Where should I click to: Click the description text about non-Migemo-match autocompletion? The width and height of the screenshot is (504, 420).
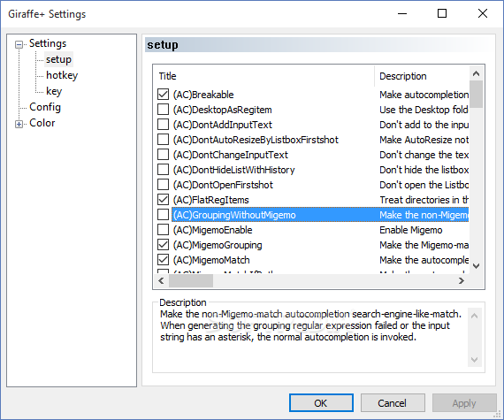(311, 325)
